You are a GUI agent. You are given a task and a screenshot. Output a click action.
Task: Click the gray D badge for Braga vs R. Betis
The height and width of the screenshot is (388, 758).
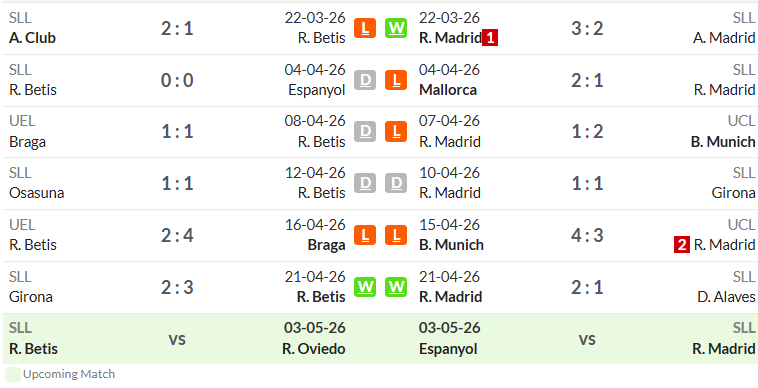tap(365, 131)
